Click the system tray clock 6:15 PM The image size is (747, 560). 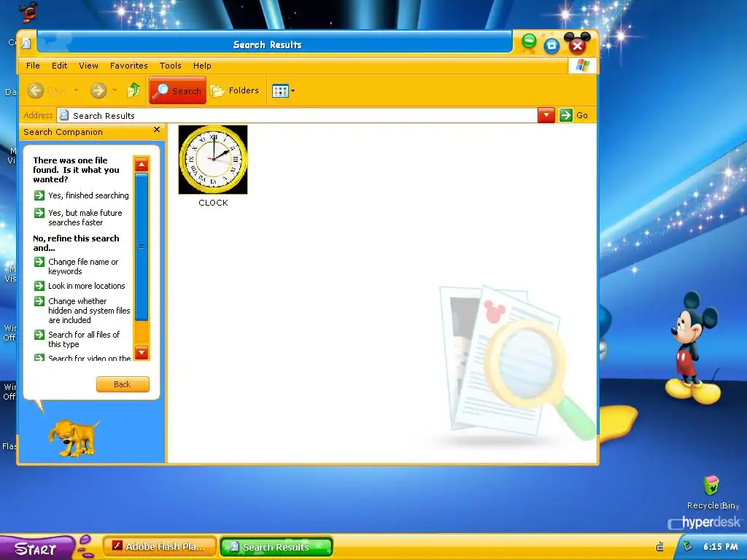tap(720, 547)
